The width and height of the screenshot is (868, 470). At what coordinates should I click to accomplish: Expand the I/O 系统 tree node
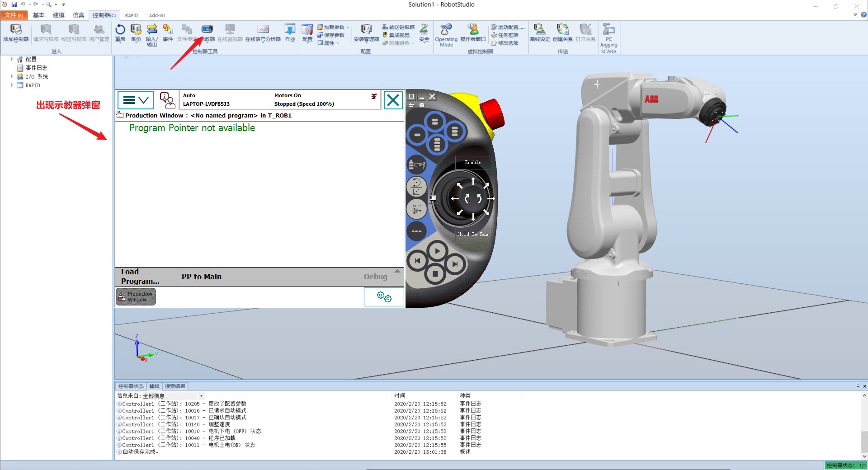(x=12, y=76)
